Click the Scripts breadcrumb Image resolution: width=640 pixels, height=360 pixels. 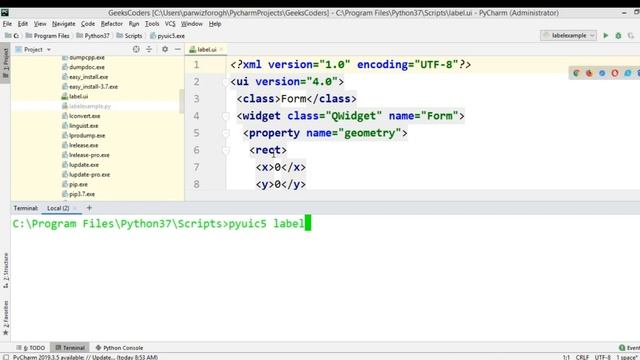click(129, 36)
